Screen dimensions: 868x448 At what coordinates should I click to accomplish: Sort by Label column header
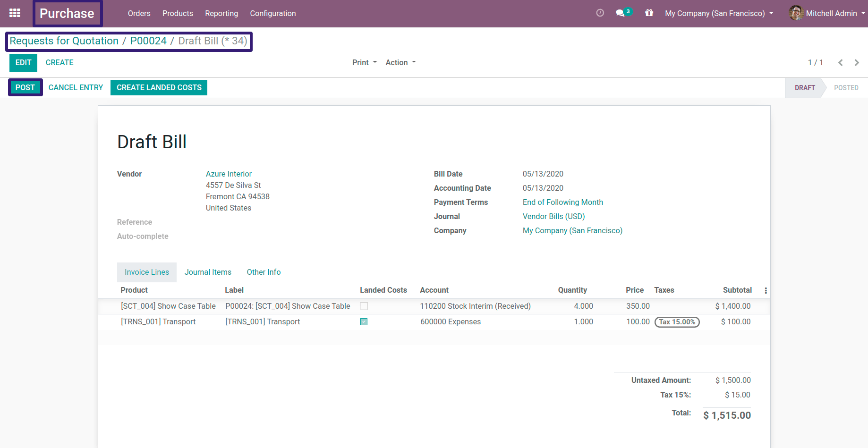234,290
